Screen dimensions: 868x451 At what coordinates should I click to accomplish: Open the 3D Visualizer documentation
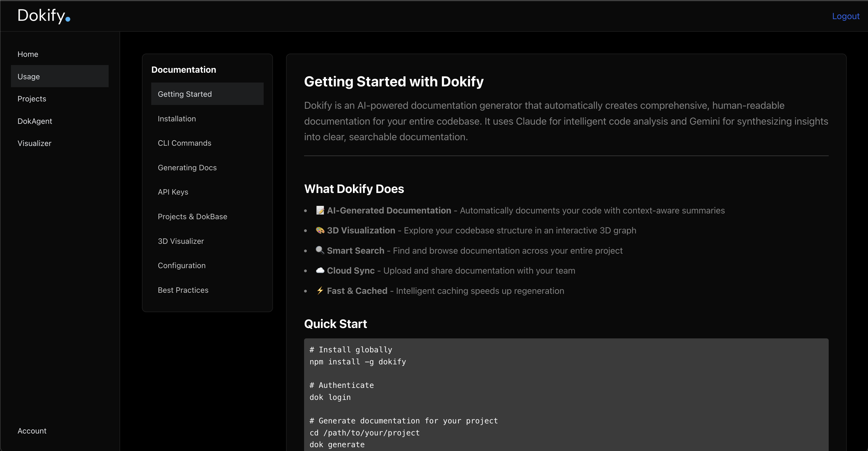[181, 241]
